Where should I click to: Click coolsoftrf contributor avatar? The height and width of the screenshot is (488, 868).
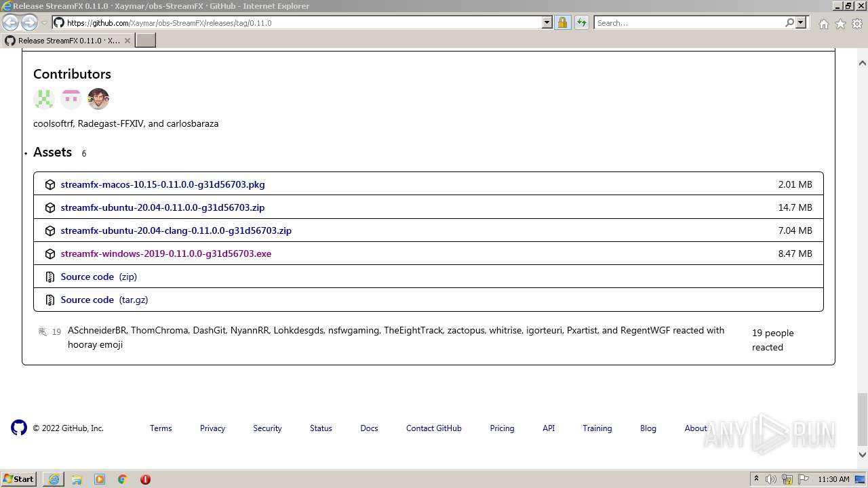tap(44, 99)
